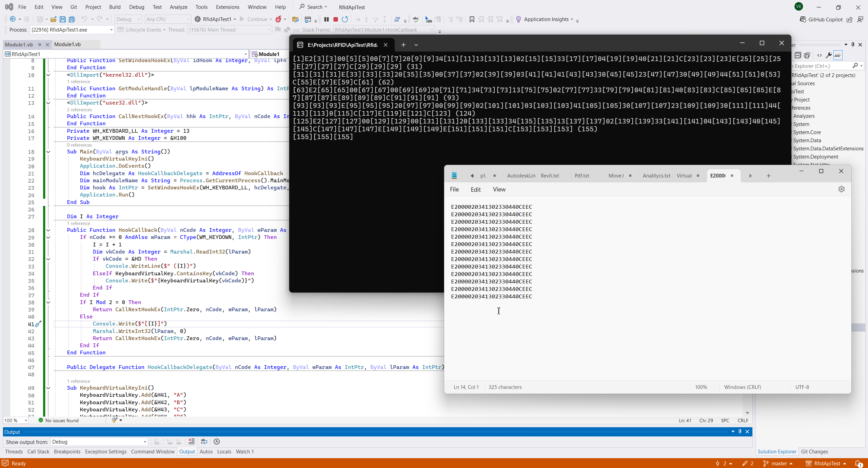The image size is (868, 468).
Task: Clear all text in Output window
Action: (x=192, y=442)
